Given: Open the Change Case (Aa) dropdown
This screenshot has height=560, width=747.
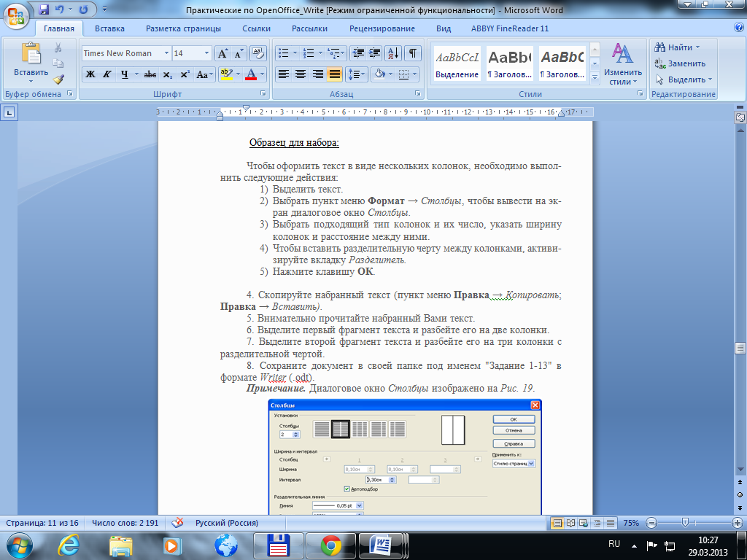Looking at the screenshot, I should 205,74.
